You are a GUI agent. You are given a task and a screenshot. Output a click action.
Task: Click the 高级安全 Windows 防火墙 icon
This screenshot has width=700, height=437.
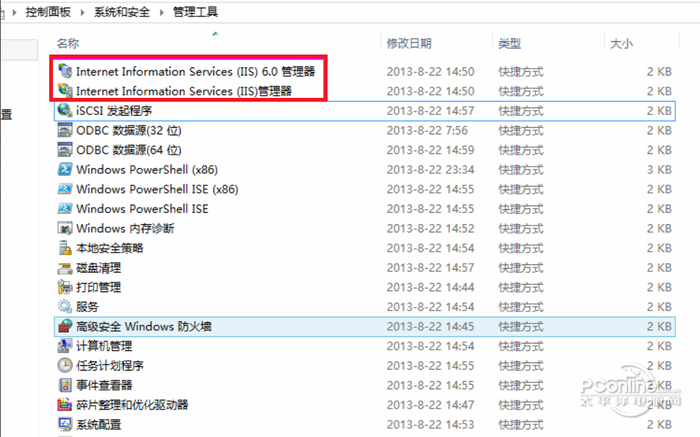coord(65,326)
